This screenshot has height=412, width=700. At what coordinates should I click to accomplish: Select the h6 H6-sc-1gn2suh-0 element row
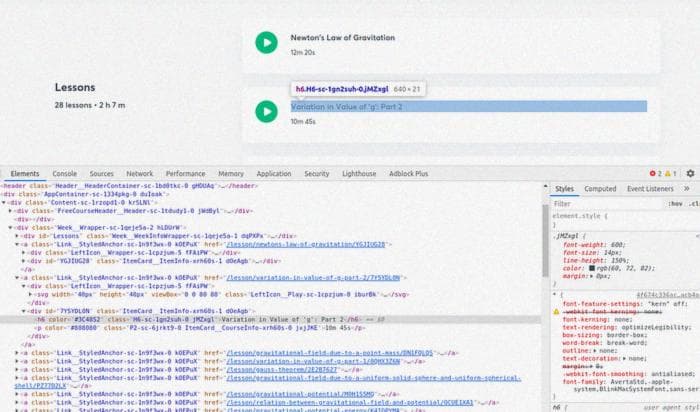(270, 320)
